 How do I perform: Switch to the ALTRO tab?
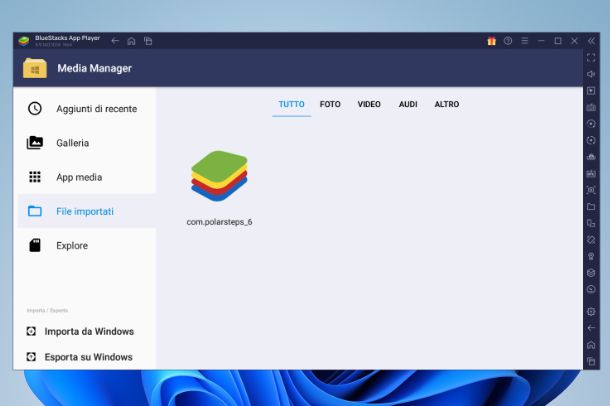coord(447,104)
